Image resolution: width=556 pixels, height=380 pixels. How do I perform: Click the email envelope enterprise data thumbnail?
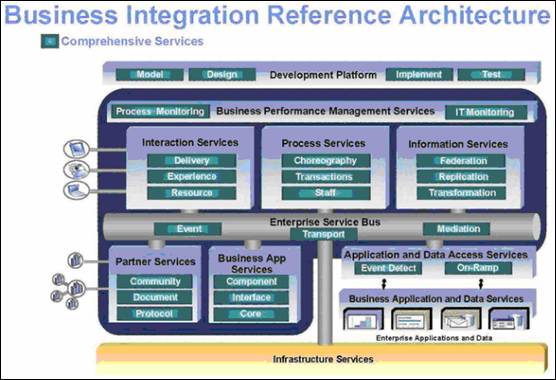coord(461,319)
